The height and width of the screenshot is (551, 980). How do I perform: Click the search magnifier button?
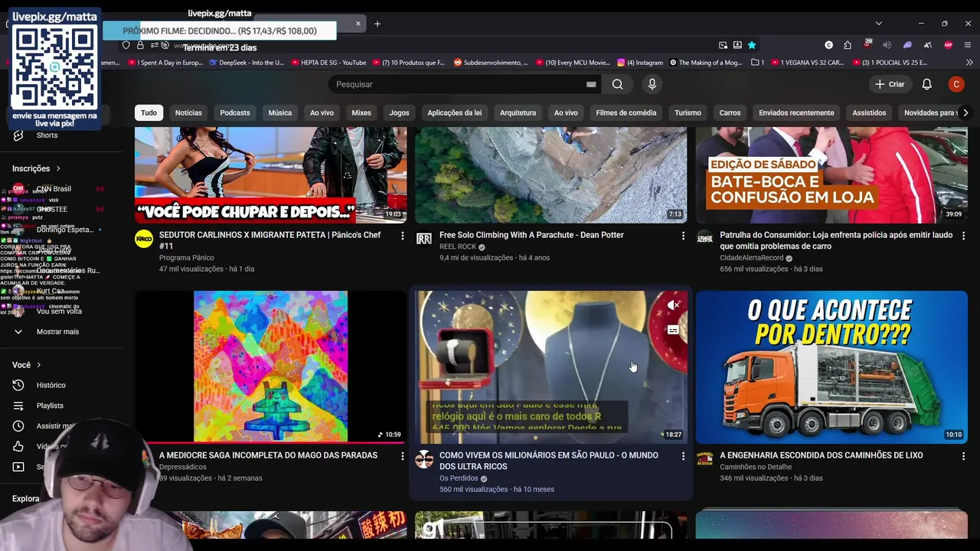(617, 84)
